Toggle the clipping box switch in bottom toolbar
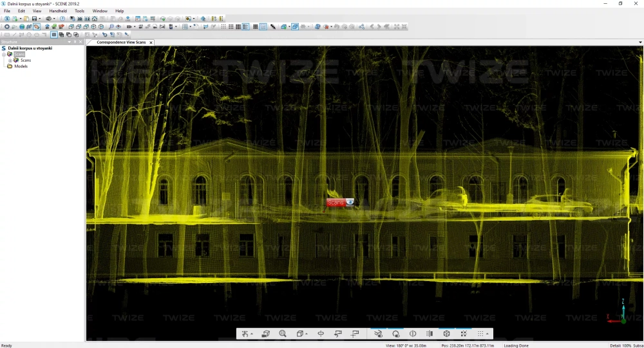 coord(378,334)
